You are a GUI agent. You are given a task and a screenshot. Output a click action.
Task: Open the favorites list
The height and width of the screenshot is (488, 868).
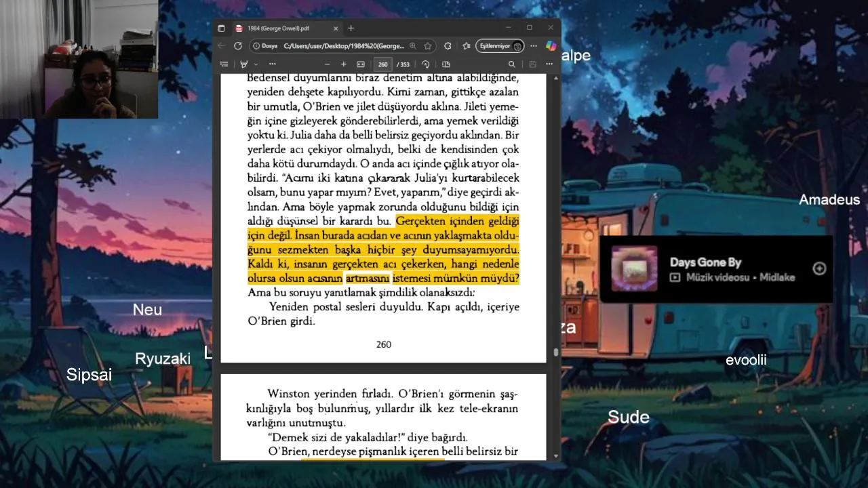(x=467, y=46)
